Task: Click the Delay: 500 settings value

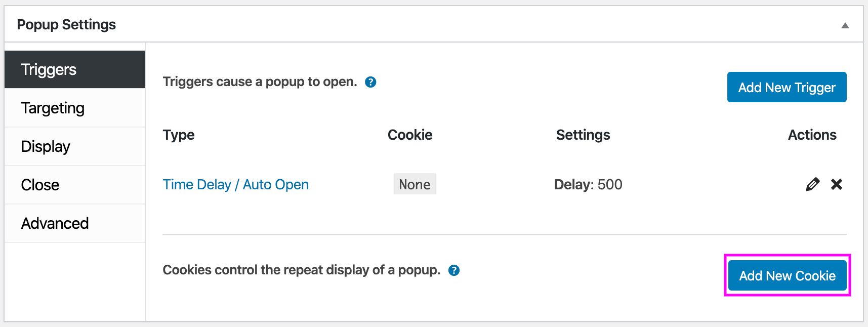Action: [x=588, y=184]
